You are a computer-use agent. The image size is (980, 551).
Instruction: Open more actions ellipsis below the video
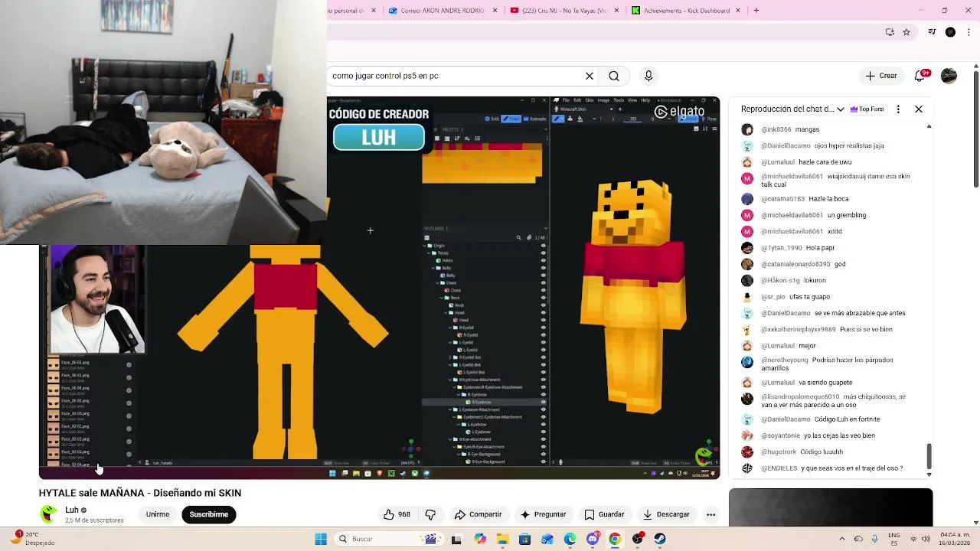pyautogui.click(x=710, y=514)
